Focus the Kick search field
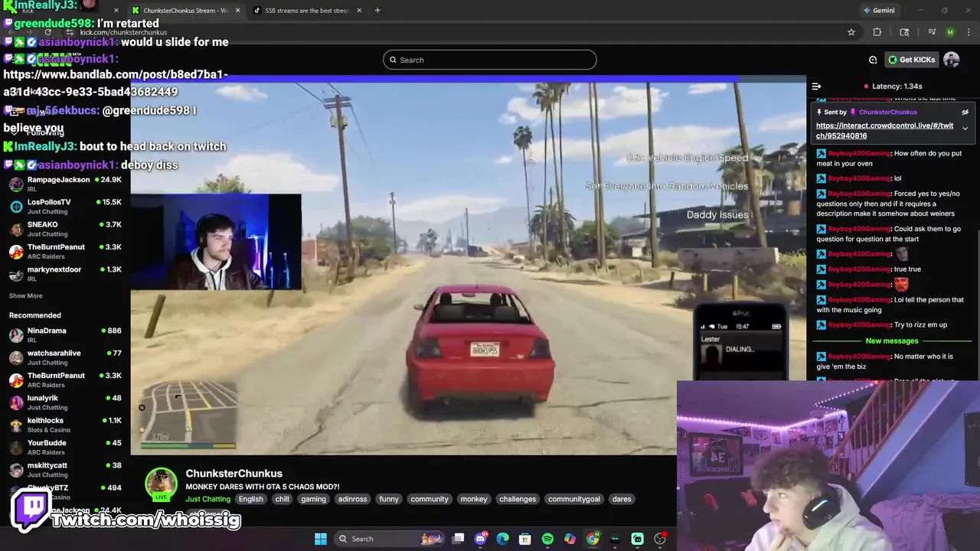The width and height of the screenshot is (980, 551). click(490, 60)
